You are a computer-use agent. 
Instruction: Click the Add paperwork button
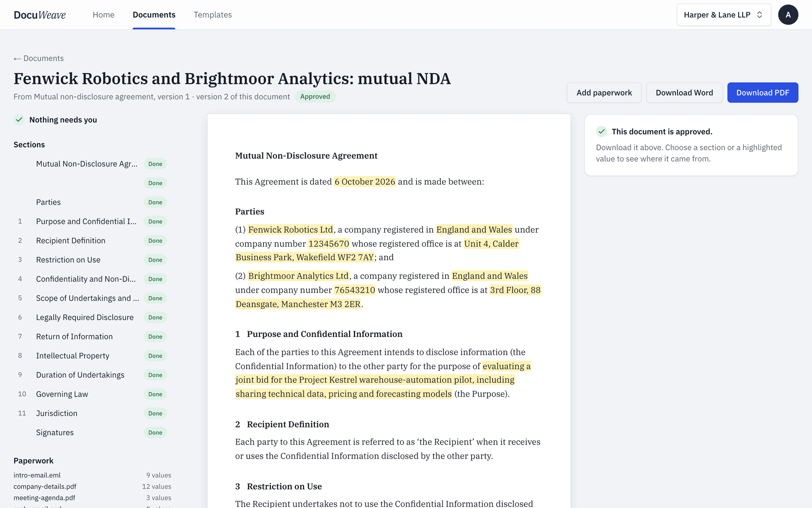tap(604, 92)
